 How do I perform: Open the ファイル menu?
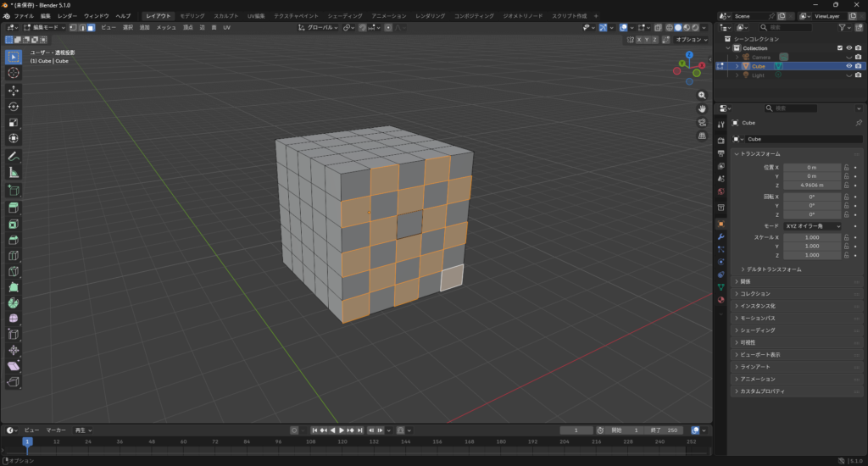pyautogui.click(x=24, y=16)
